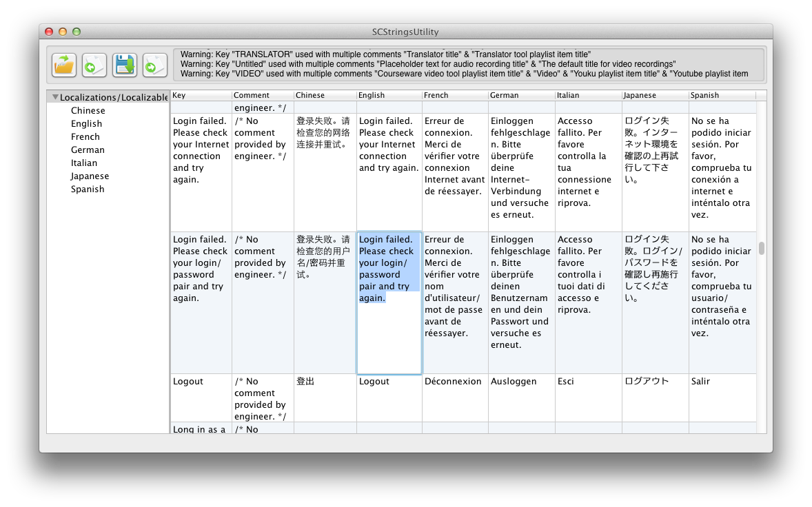Click the English 'Logout' cell
This screenshot has height=507, width=812.
pos(389,398)
